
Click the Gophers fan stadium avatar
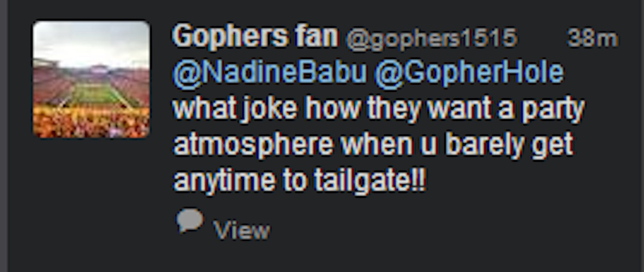[91, 79]
